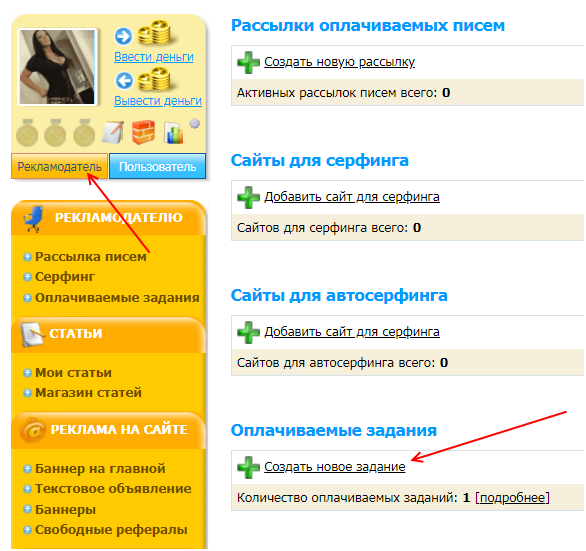Open Баннер на главной menu item

click(x=100, y=469)
